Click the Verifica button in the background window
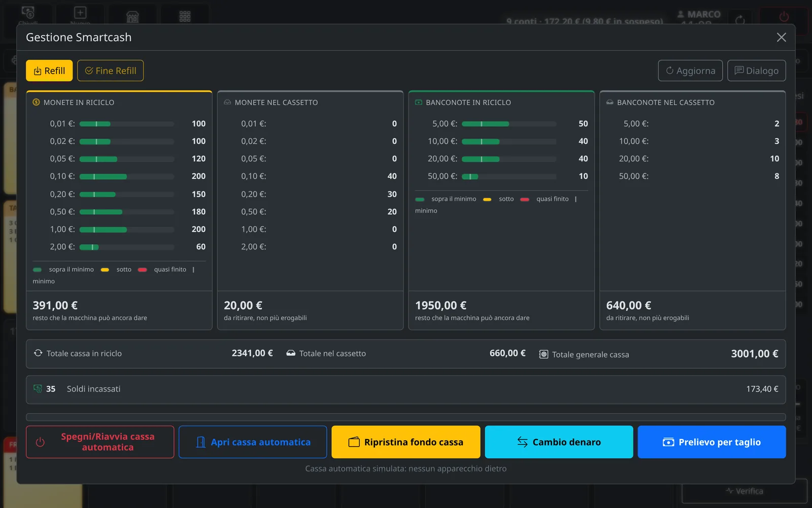Screen dimensions: 812x508 tap(745, 491)
